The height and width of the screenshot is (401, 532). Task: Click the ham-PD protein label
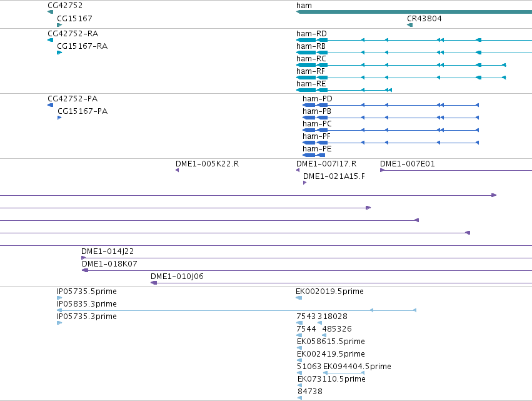tap(318, 98)
